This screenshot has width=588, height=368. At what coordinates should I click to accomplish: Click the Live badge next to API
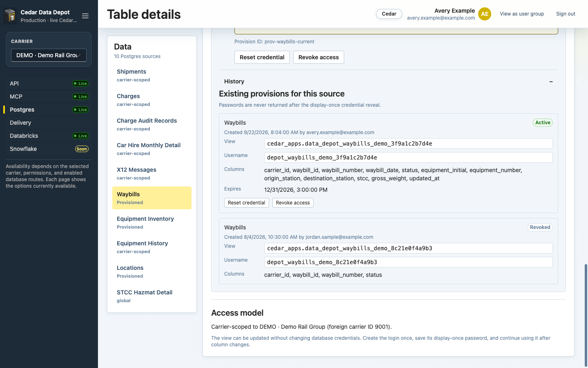(x=80, y=83)
